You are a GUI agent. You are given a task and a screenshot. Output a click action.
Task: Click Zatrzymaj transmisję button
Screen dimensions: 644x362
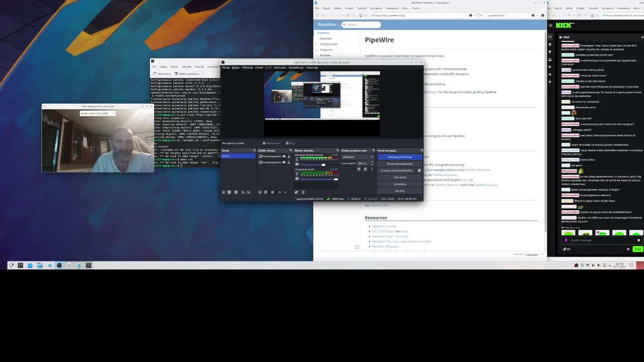[399, 157]
